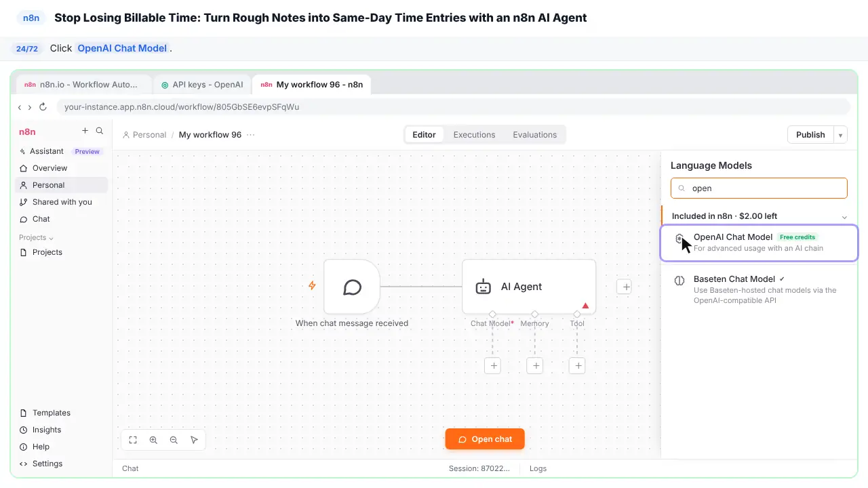The height and width of the screenshot is (488, 868).
Task: Click the orange Open chat button
Action: coord(485,439)
